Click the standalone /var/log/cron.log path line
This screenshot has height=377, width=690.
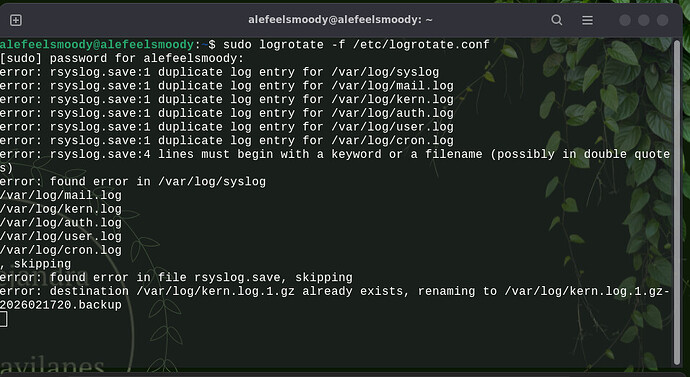tap(61, 250)
